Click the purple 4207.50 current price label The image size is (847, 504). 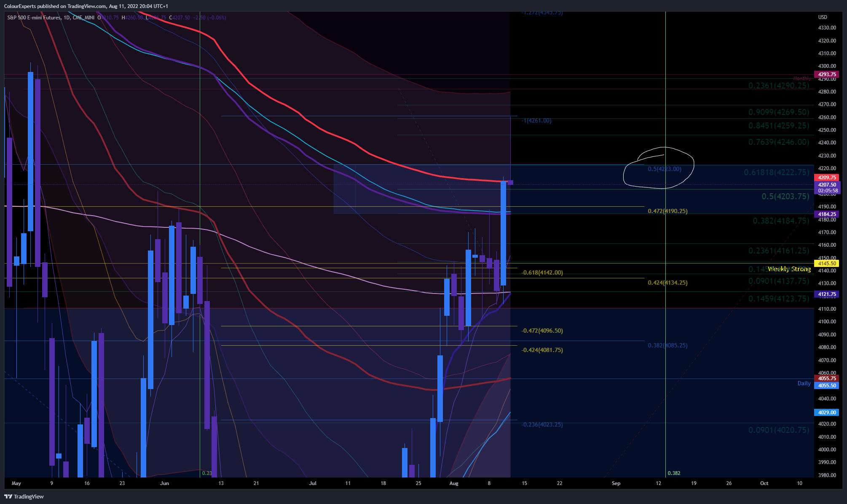tap(827, 185)
